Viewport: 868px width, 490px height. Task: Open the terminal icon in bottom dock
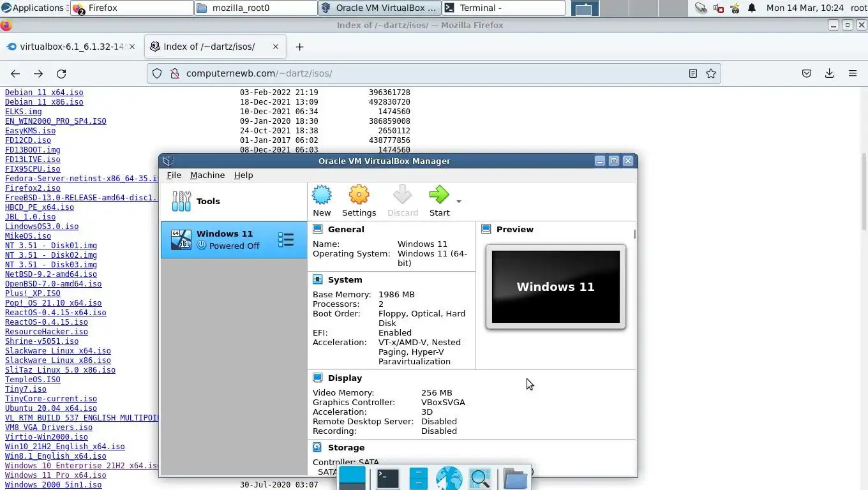tap(387, 479)
